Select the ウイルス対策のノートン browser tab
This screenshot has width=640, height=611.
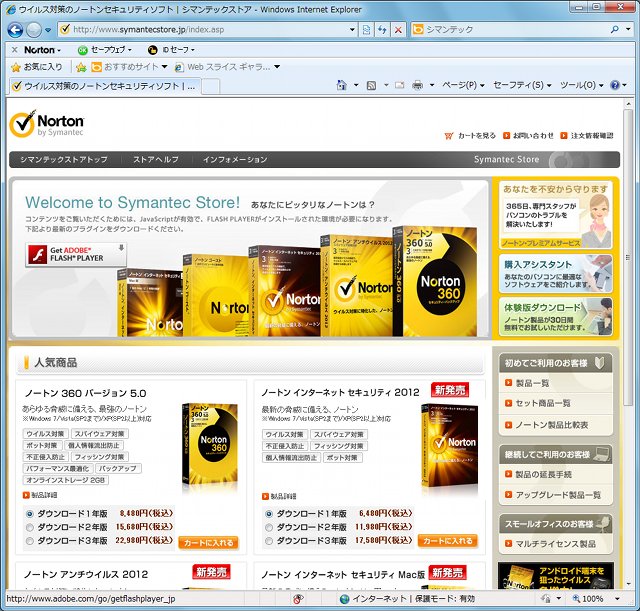(105, 86)
